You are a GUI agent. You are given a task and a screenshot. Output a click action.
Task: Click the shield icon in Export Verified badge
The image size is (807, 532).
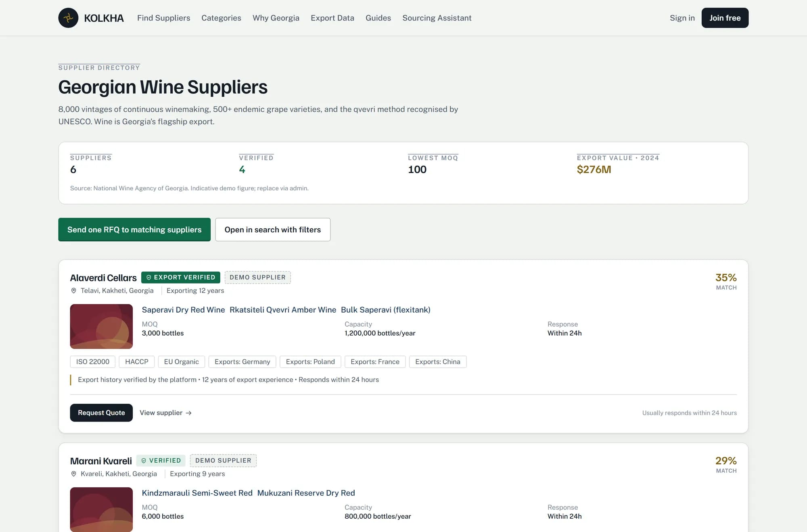[x=149, y=277]
